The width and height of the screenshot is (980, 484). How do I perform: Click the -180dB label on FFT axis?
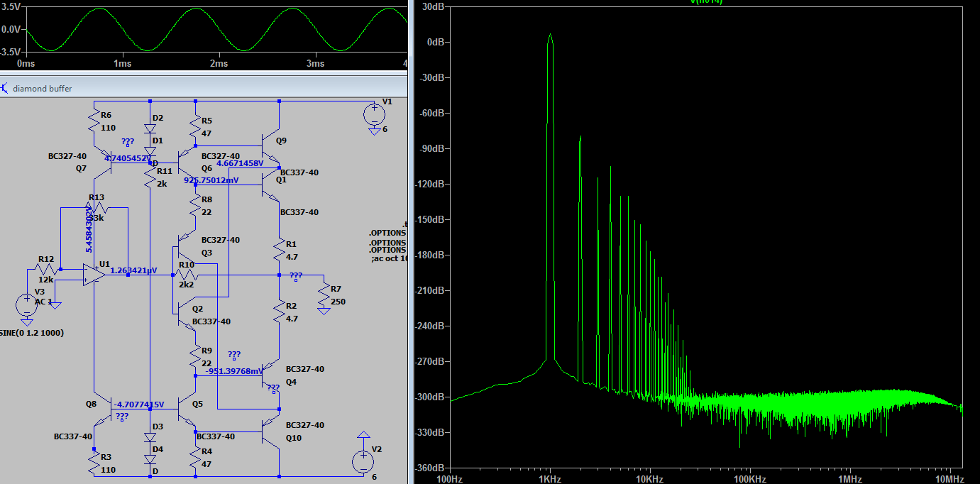tap(431, 255)
